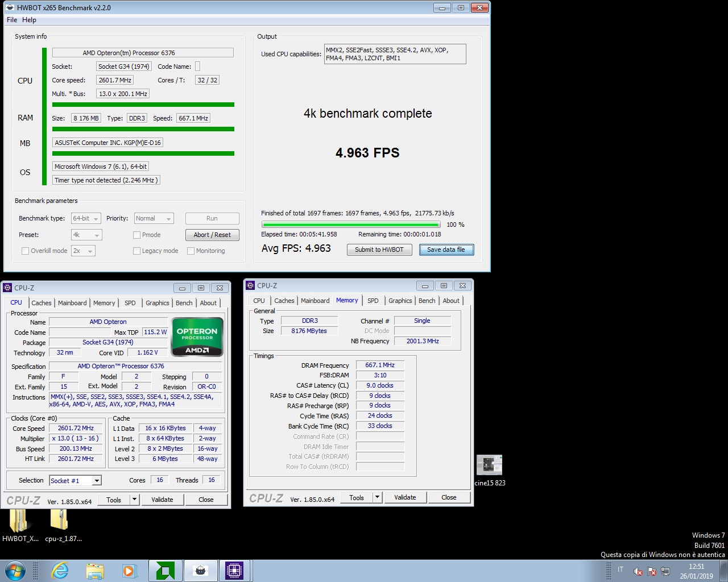This screenshot has width=728, height=582.
Task: Click Validate in right CPU-Z window
Action: tap(405, 498)
